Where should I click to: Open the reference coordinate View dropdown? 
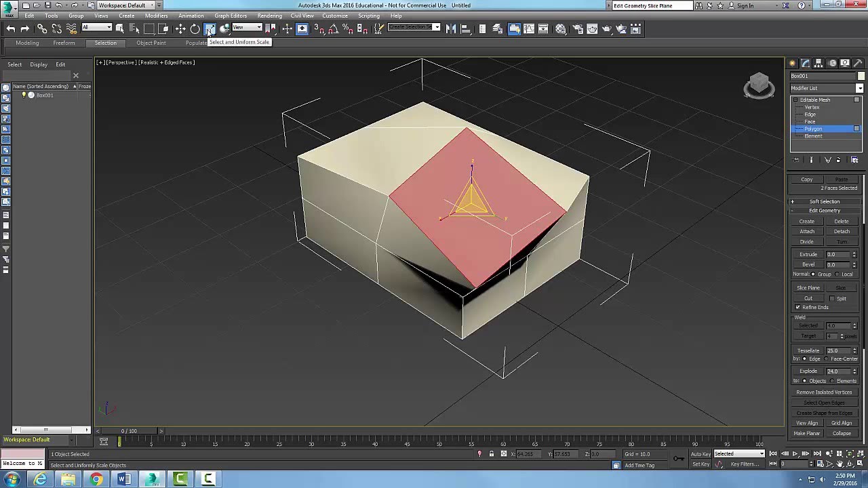pyautogui.click(x=247, y=28)
